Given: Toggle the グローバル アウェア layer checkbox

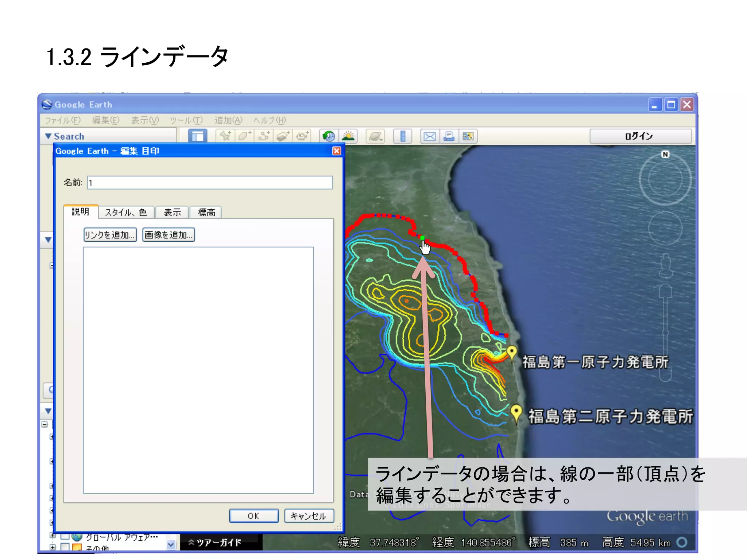Looking at the screenshot, I should [65, 537].
